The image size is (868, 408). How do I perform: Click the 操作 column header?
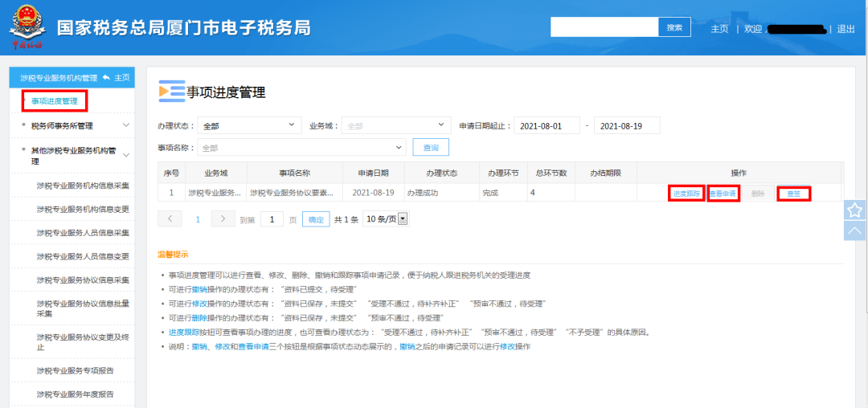(739, 173)
